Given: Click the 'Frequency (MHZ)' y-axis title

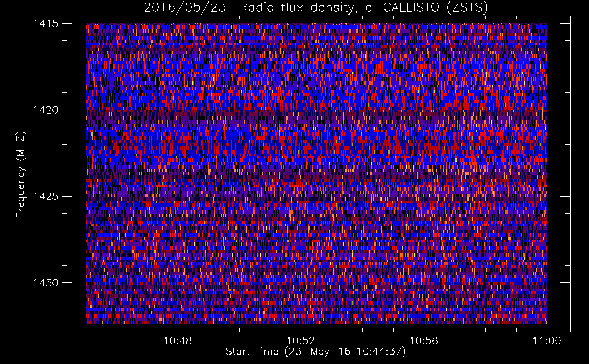Looking at the screenshot, I should (21, 175).
